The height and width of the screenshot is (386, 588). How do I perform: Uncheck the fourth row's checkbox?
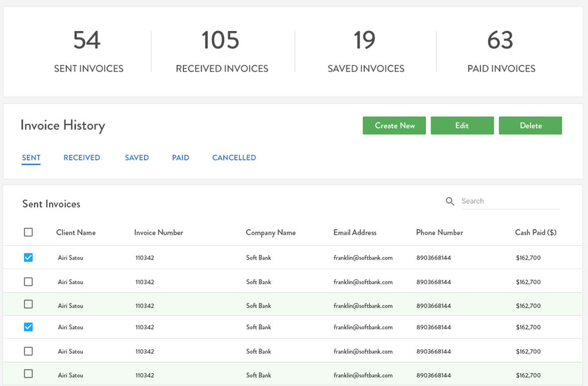[x=28, y=327]
